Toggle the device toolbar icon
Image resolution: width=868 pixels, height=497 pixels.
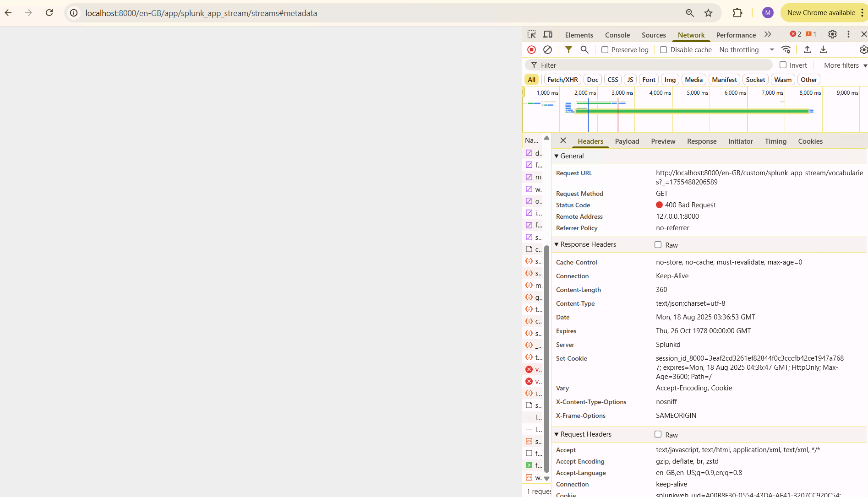548,34
